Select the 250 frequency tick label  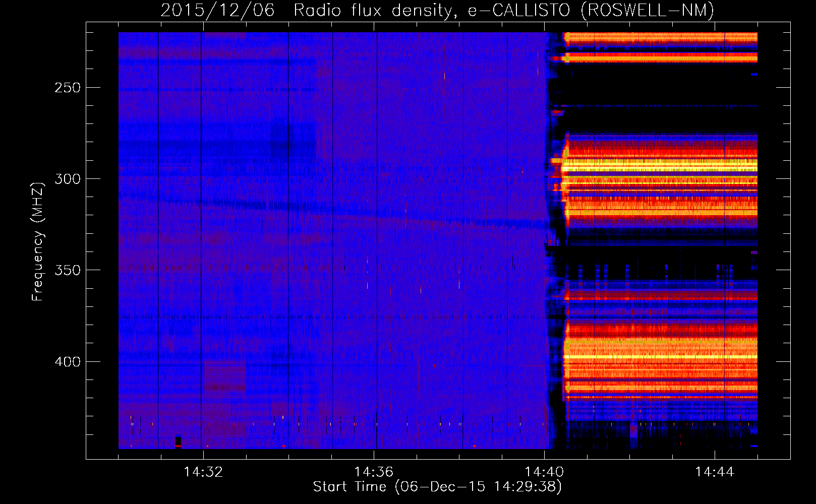click(x=68, y=88)
